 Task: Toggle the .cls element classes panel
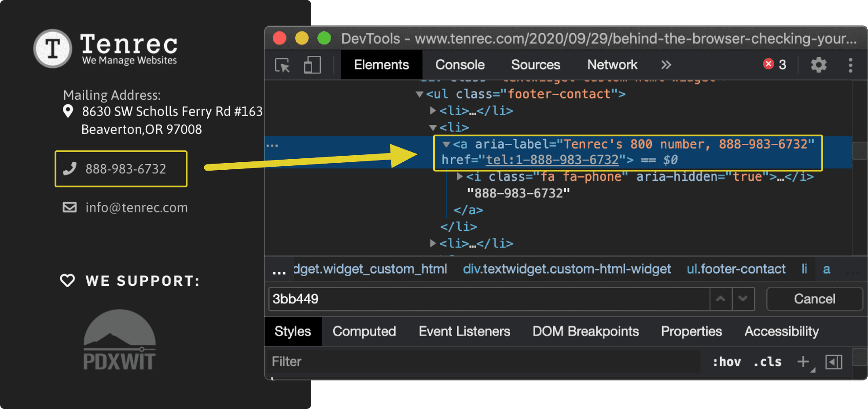click(x=767, y=362)
